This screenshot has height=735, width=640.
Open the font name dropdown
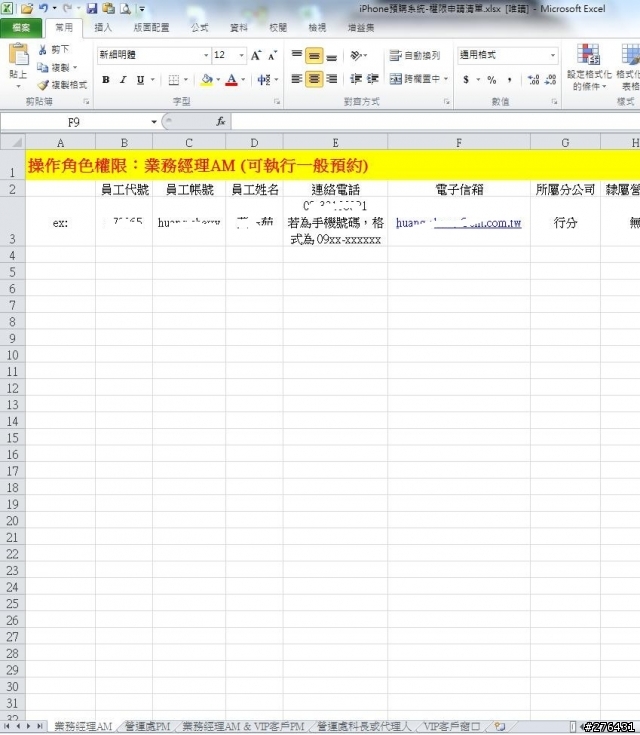pyautogui.click(x=206, y=55)
